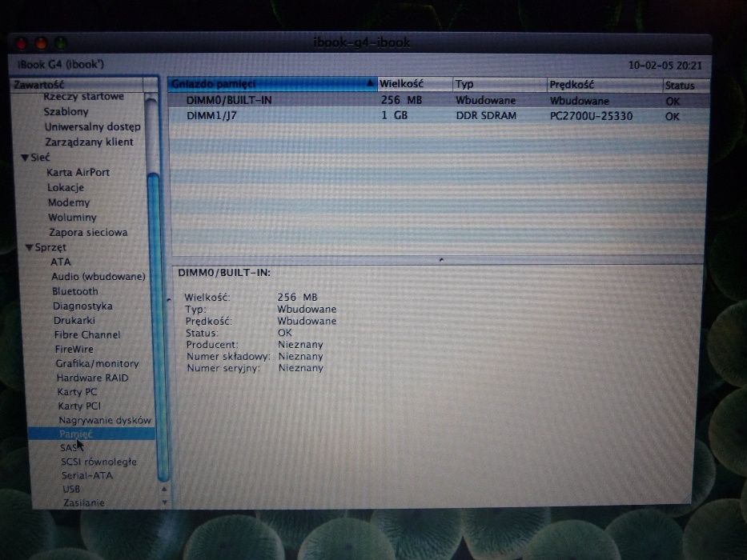
Task: Select the DIMM0/BUILT-IN memory row
Action: click(438, 101)
